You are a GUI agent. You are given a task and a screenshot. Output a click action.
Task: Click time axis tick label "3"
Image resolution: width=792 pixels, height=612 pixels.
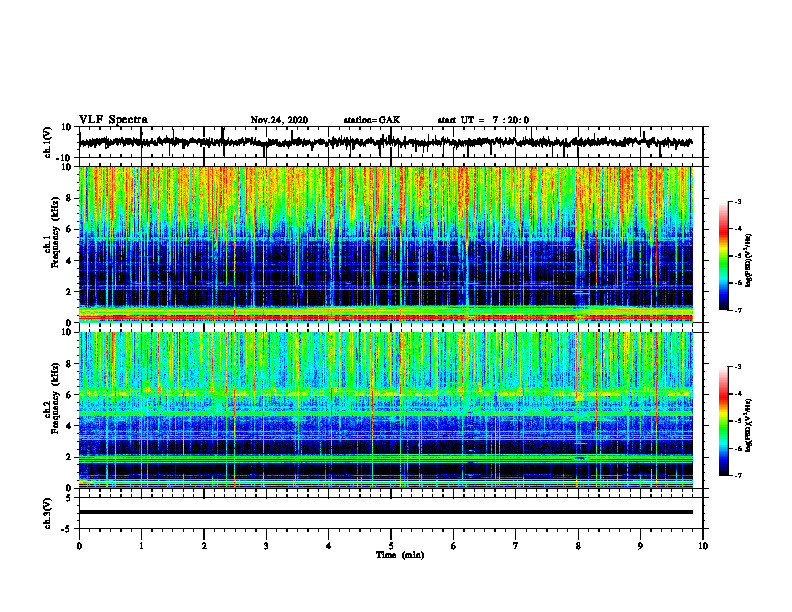pos(266,546)
